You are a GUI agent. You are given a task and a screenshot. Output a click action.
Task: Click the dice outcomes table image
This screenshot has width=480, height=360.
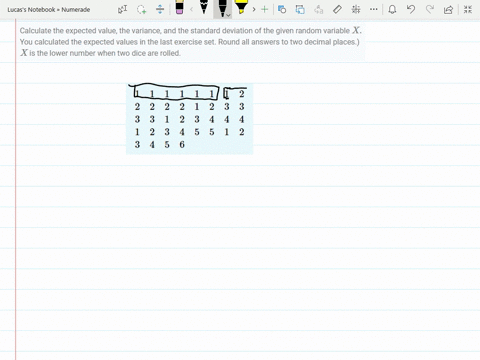click(x=190, y=119)
